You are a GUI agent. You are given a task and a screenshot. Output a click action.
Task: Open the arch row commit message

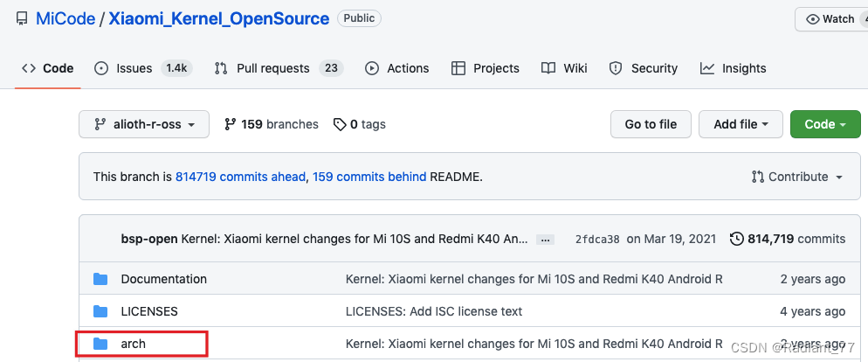click(x=534, y=344)
